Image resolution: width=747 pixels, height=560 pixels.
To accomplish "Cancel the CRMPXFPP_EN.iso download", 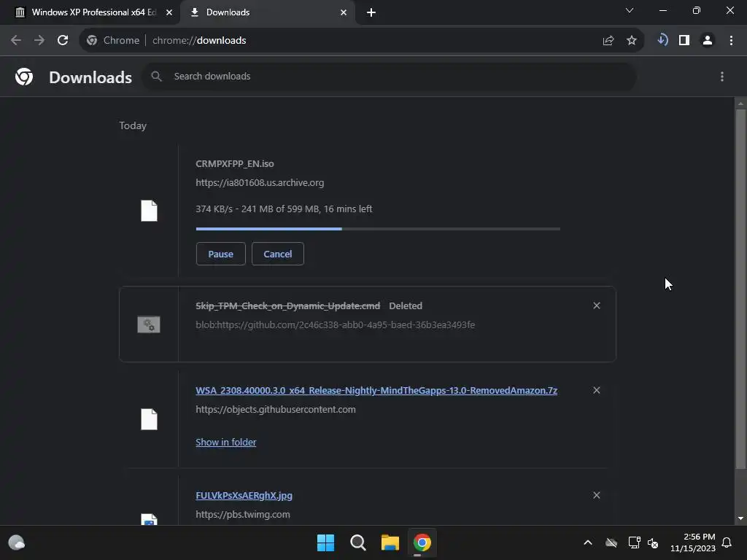I will (278, 254).
